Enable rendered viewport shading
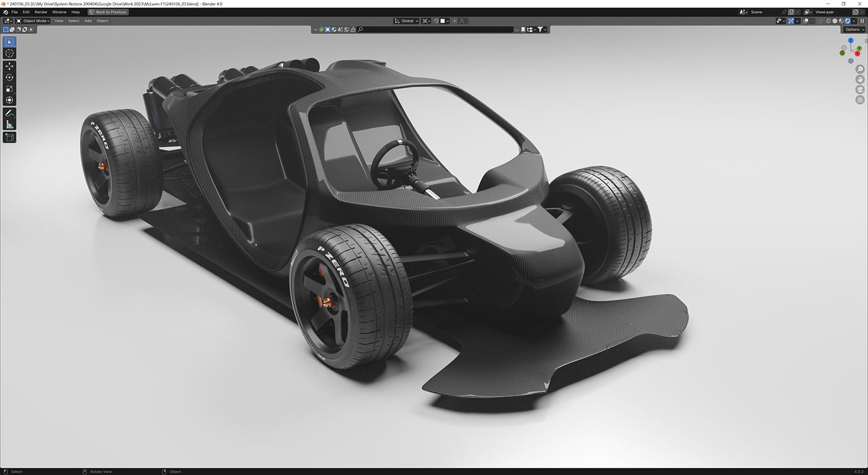Viewport: 868px width, 475px height. (848, 20)
